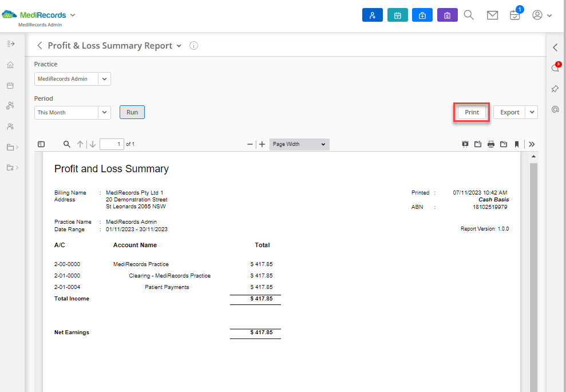
Task: Click the Cash Basis text
Action: tap(493, 200)
